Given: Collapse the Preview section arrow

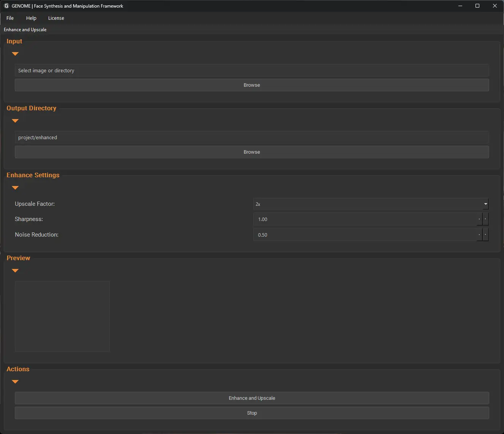Looking at the screenshot, I should click(15, 270).
